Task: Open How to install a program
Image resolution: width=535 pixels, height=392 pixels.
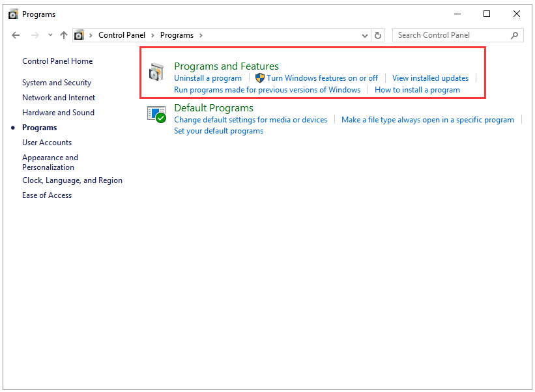Action: click(417, 90)
